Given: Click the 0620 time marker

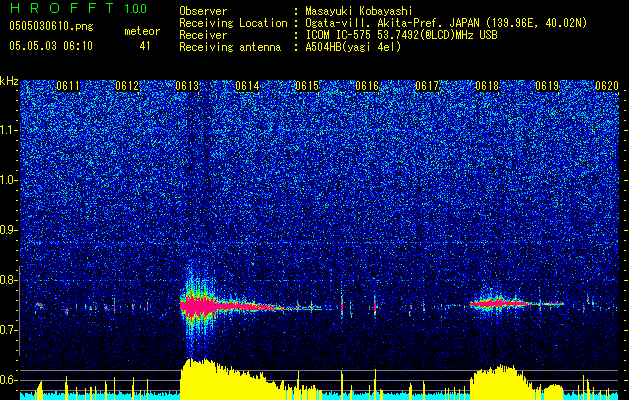Looking at the screenshot, I should tap(607, 86).
